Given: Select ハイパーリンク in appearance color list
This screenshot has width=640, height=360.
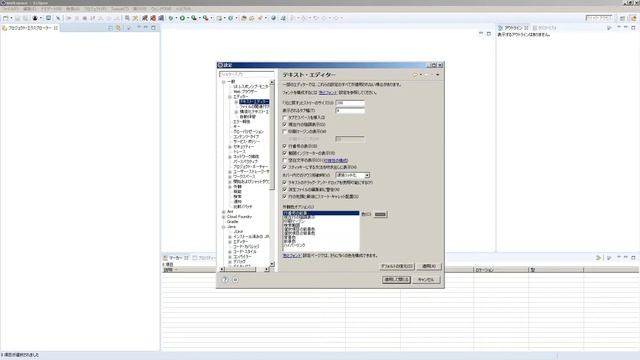Looking at the screenshot, I should click(x=294, y=246).
